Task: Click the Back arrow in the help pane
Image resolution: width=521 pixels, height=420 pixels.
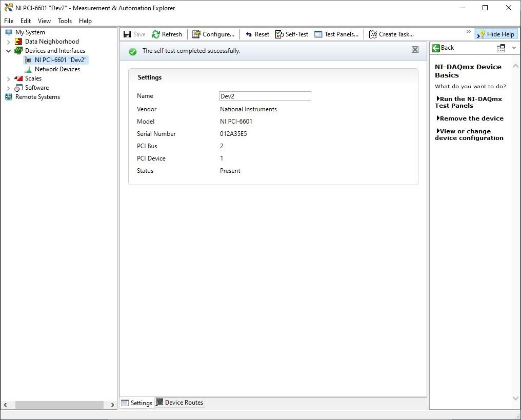Action: point(436,48)
